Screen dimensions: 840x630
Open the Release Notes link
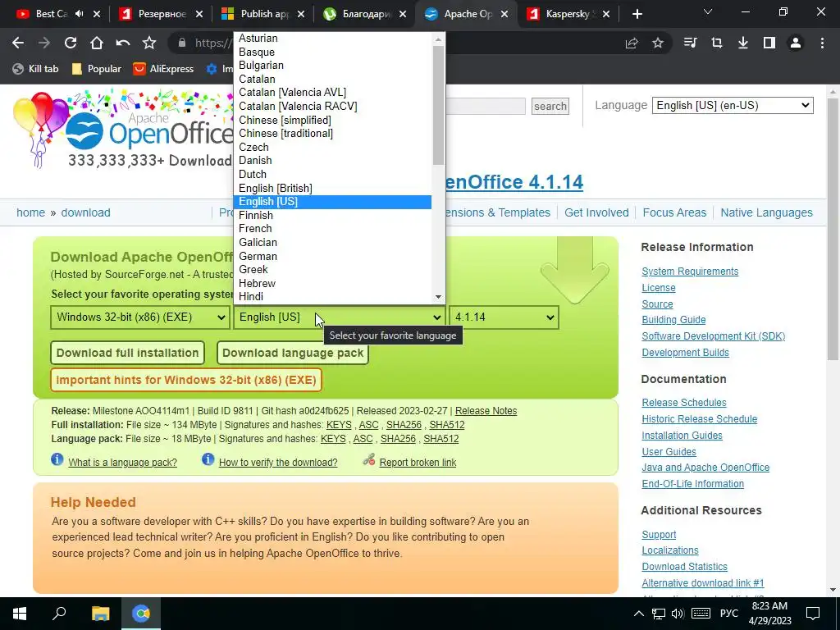click(486, 411)
